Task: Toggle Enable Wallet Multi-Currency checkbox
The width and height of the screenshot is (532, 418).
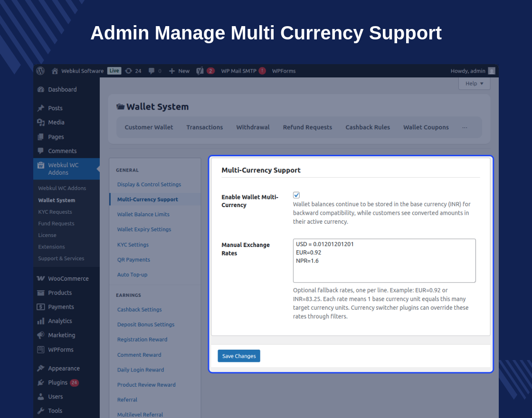Action: click(296, 195)
